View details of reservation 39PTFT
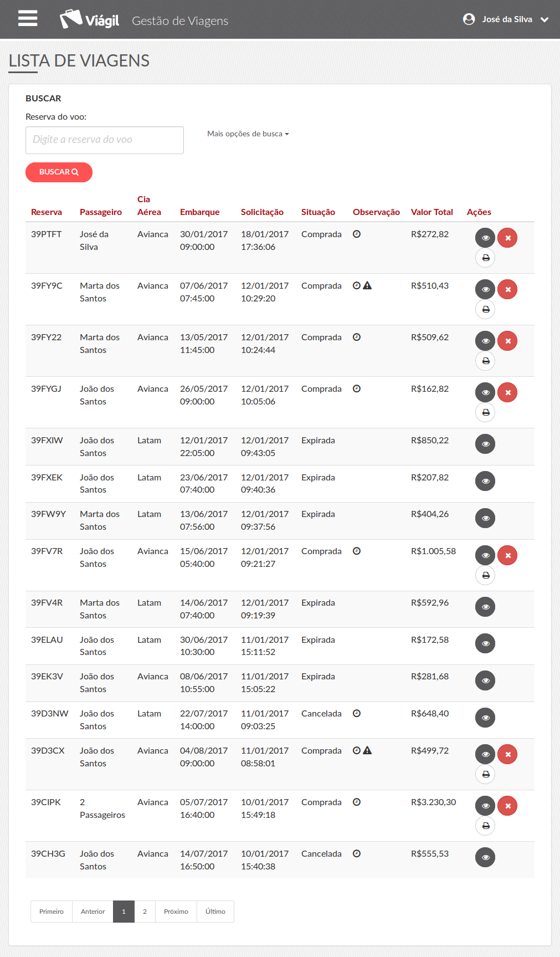 [x=485, y=238]
